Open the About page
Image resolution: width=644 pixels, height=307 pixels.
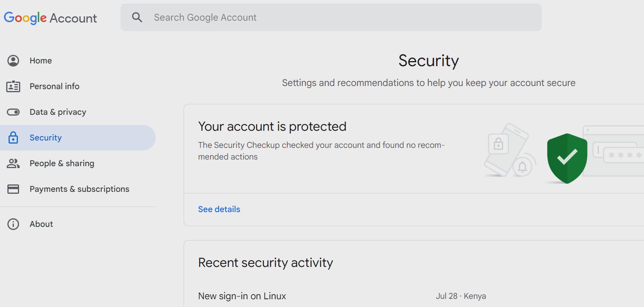click(41, 224)
